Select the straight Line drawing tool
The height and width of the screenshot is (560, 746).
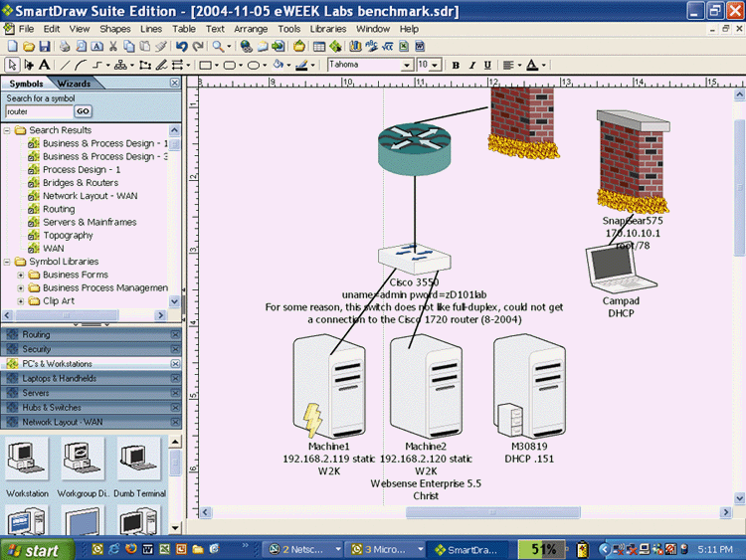[x=63, y=65]
